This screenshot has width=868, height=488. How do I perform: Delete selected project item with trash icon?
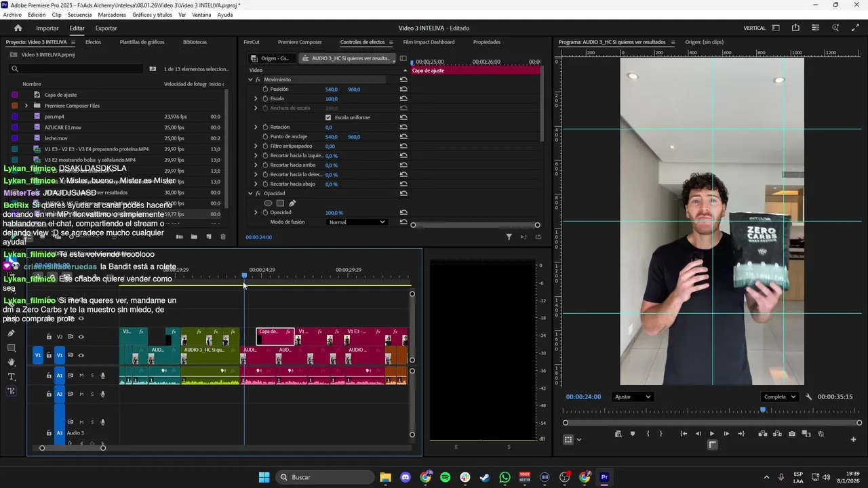(x=223, y=237)
